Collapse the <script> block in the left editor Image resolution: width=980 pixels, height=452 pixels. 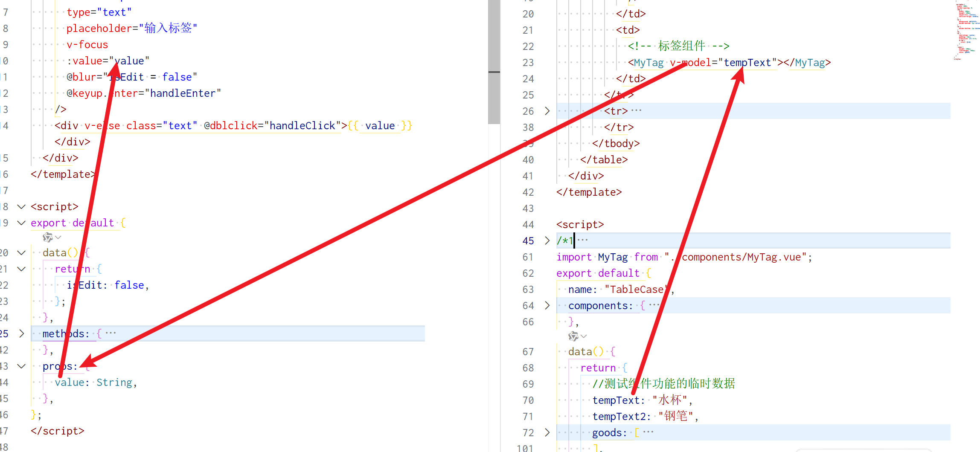(x=21, y=207)
